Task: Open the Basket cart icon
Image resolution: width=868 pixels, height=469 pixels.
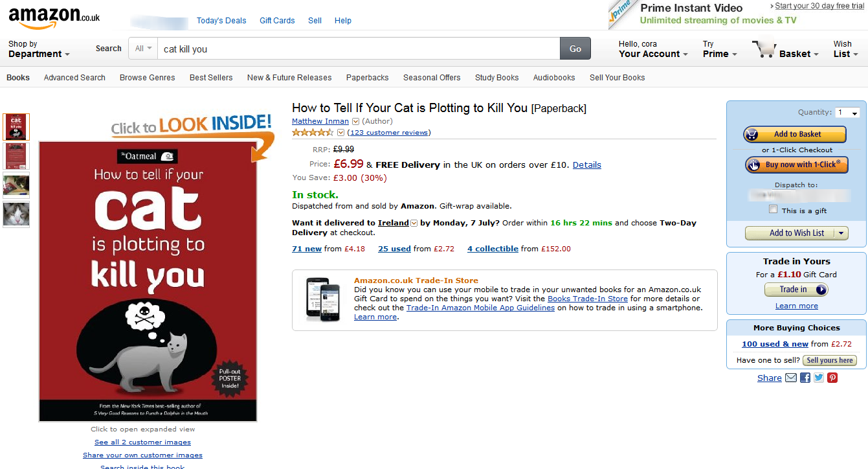Action: 764,50
